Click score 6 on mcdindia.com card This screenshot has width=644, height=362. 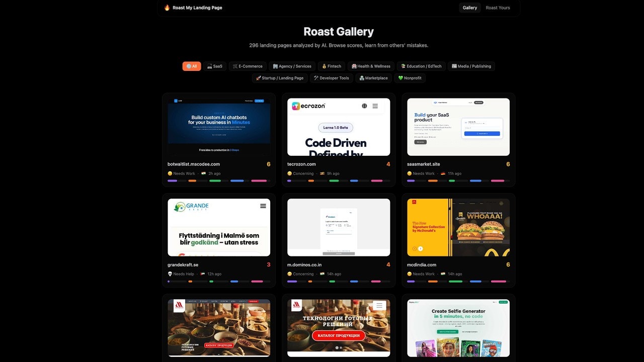tap(508, 265)
